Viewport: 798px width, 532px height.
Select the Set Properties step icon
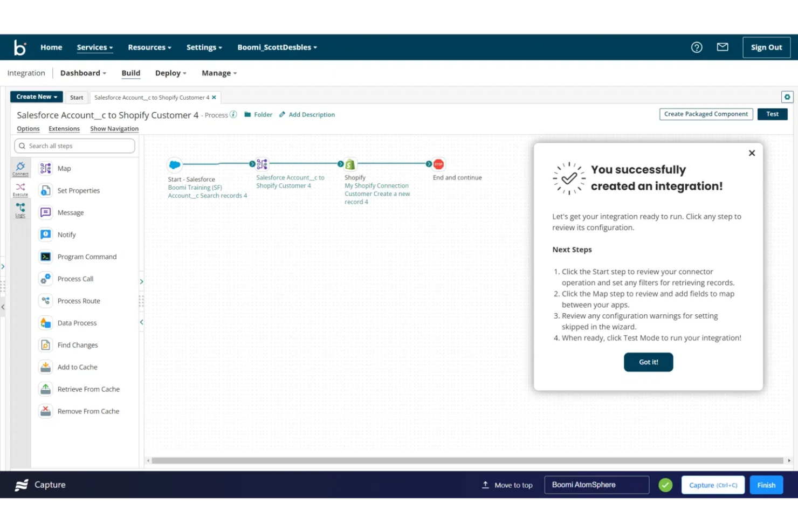45,190
